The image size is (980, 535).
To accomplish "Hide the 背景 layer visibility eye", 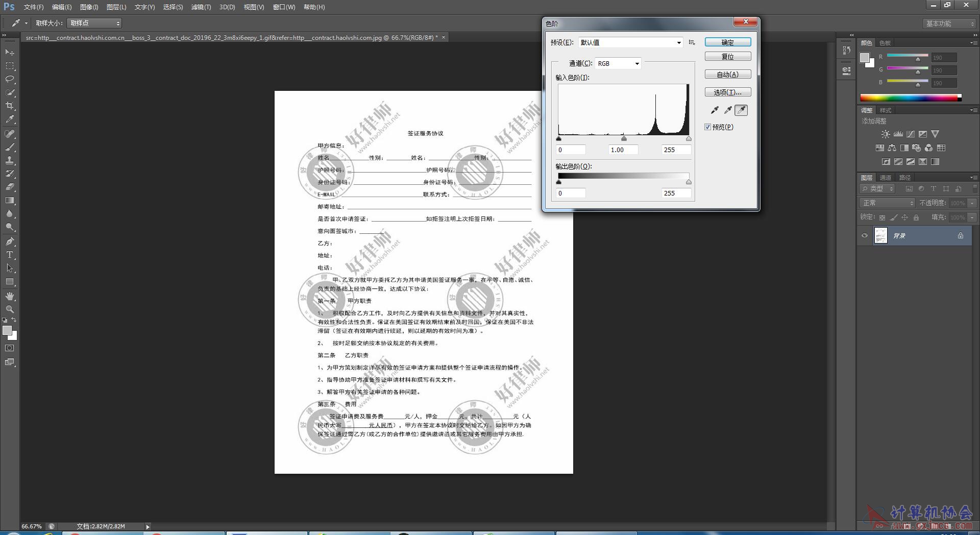I will 865,235.
